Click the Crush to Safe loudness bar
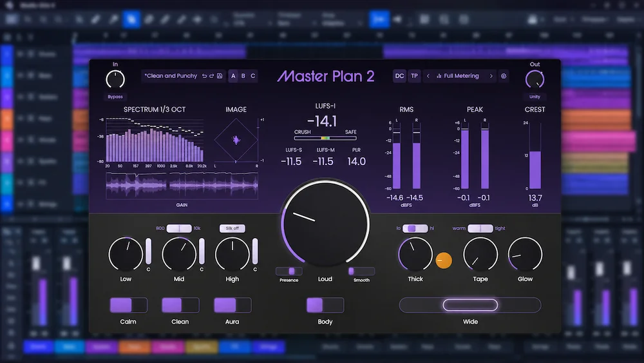 point(325,139)
